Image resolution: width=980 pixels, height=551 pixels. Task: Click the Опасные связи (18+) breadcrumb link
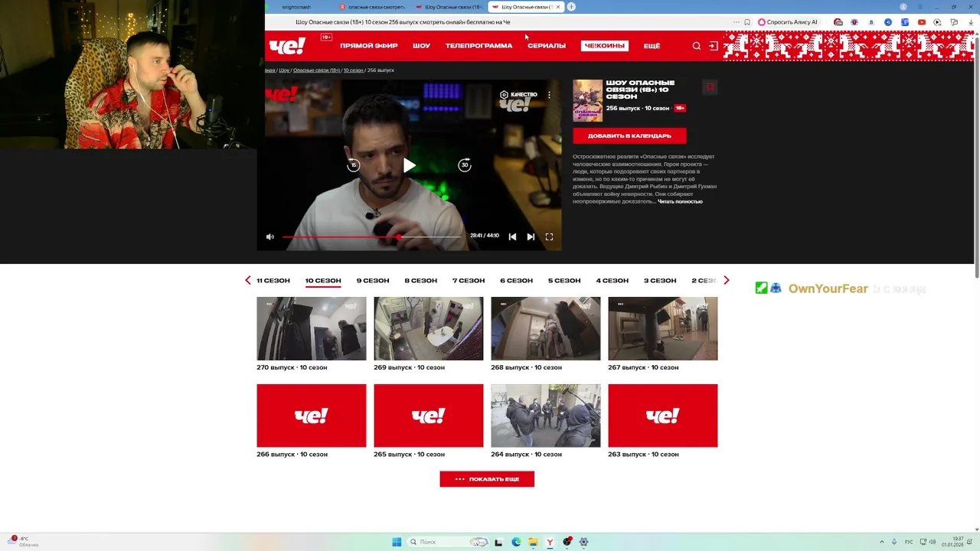click(316, 70)
